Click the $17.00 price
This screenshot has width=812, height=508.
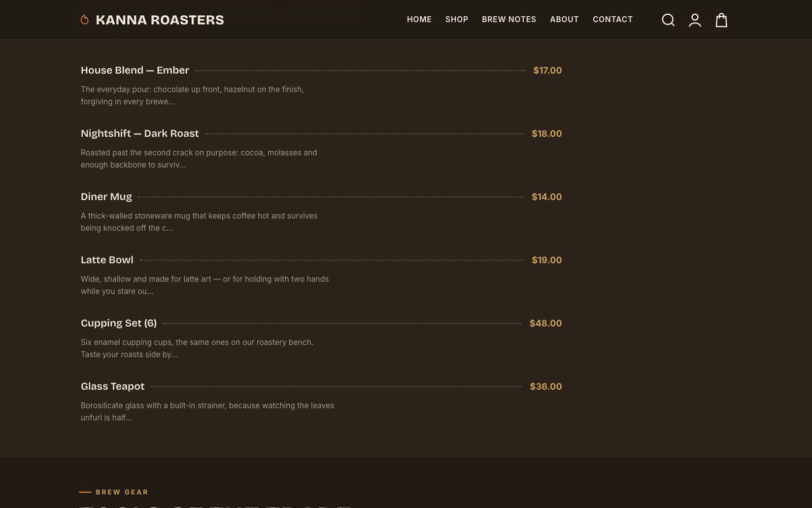click(547, 70)
